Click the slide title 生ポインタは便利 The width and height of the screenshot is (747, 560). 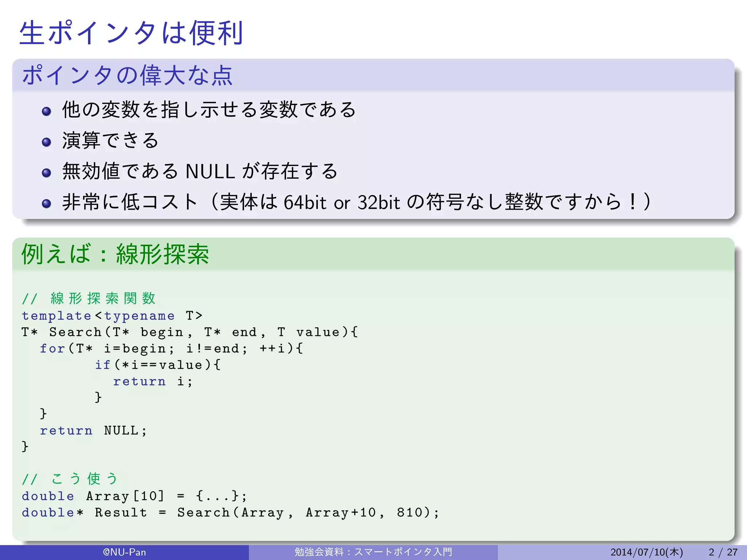point(131,33)
